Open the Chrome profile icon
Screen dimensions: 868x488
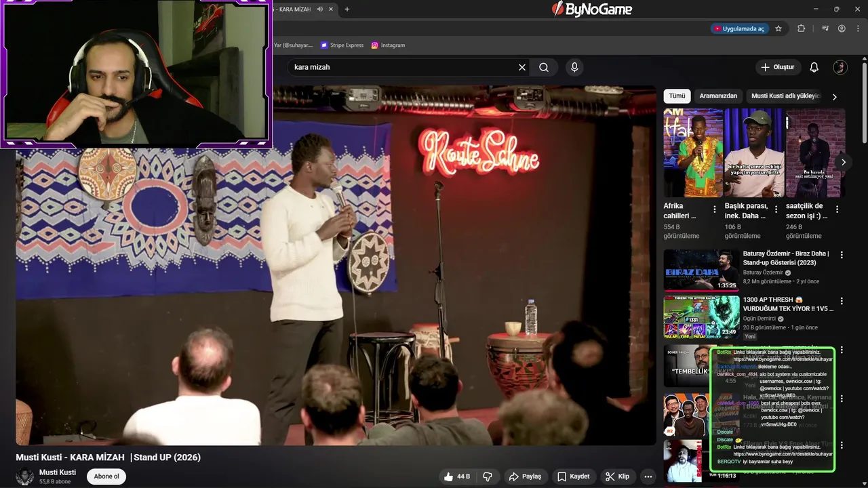click(842, 28)
